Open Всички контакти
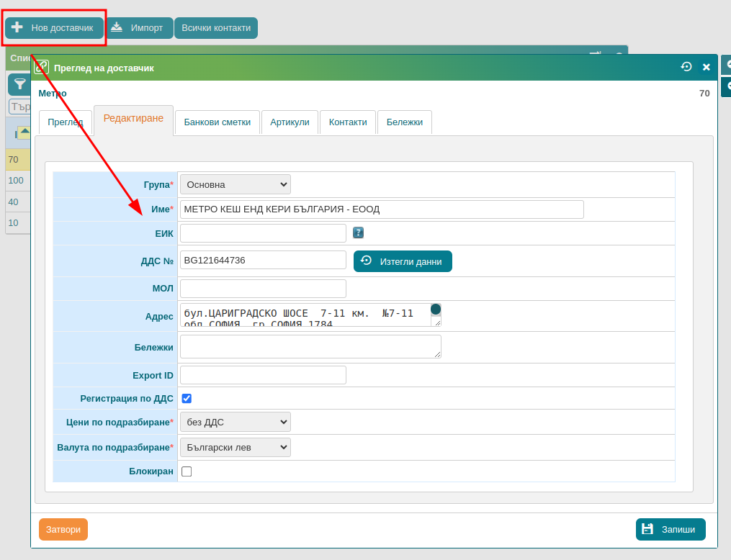The width and height of the screenshot is (731, 560). tap(216, 28)
